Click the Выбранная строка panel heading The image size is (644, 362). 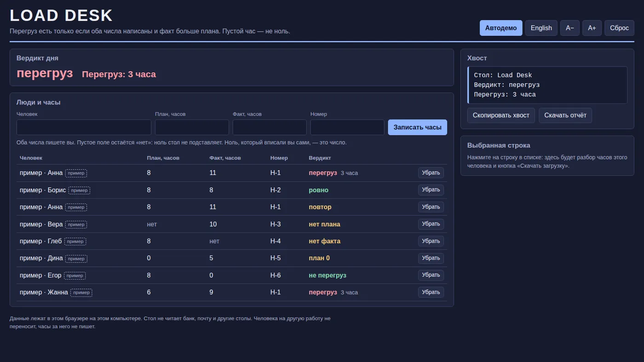499,145
